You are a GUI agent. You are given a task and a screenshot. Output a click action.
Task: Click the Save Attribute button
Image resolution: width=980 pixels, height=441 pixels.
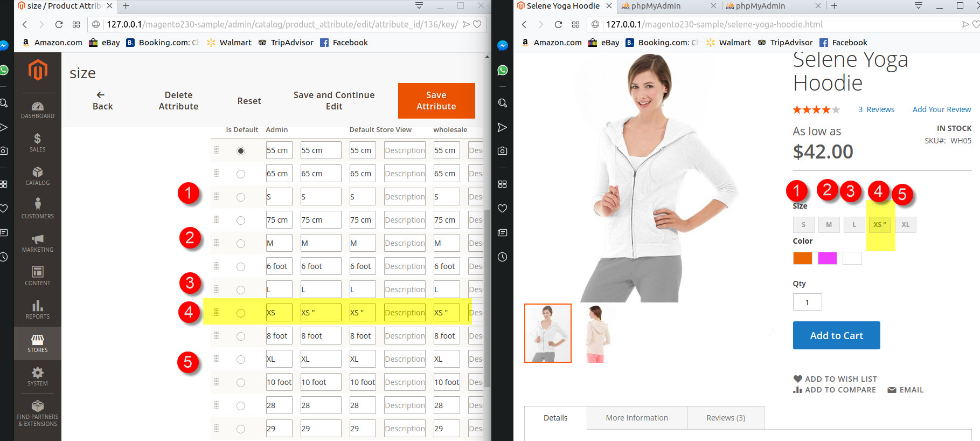click(x=436, y=101)
